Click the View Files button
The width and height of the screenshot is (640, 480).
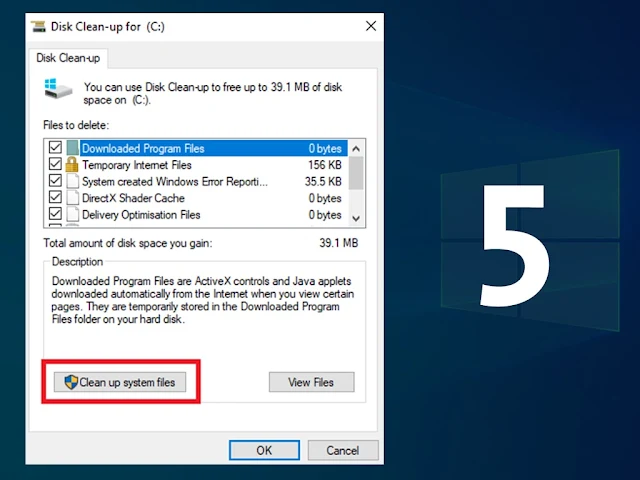click(311, 382)
